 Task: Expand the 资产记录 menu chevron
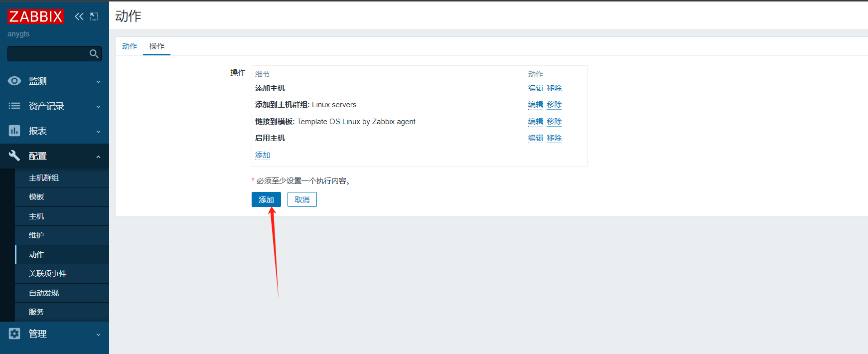coord(98,107)
